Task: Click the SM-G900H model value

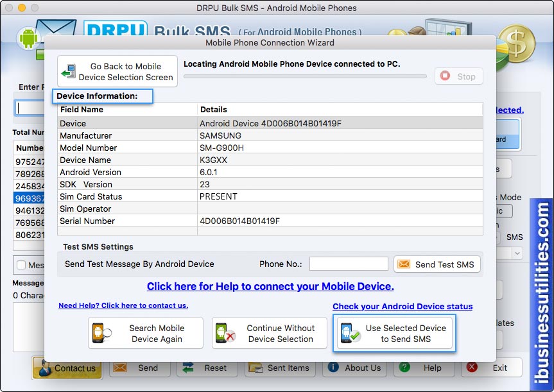Action: [x=221, y=148]
